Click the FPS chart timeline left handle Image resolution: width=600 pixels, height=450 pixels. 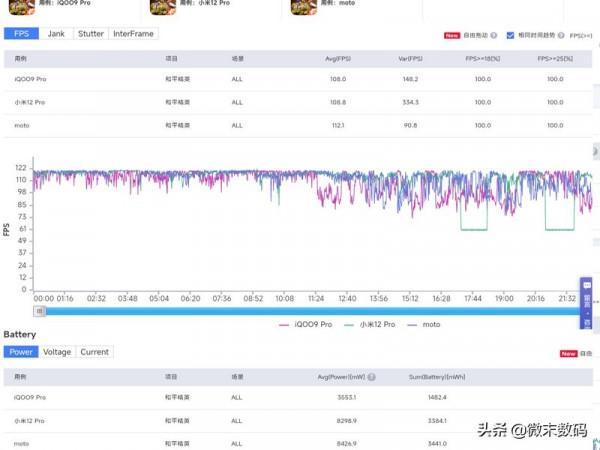[40, 310]
